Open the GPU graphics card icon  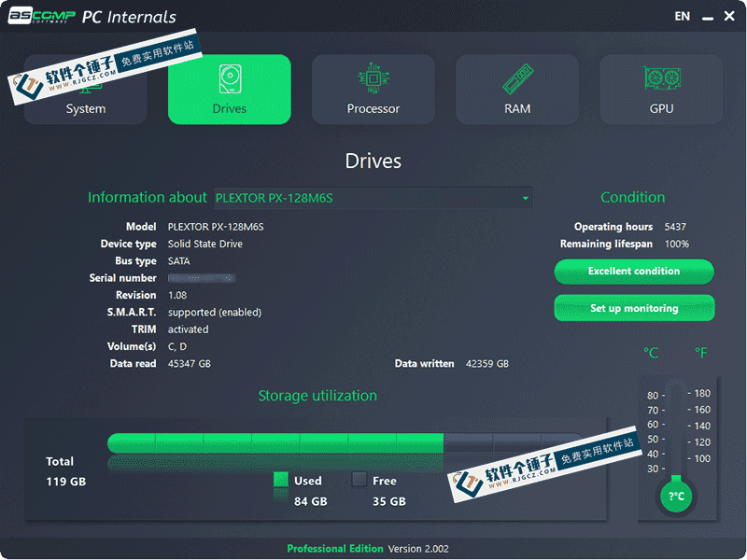[661, 77]
